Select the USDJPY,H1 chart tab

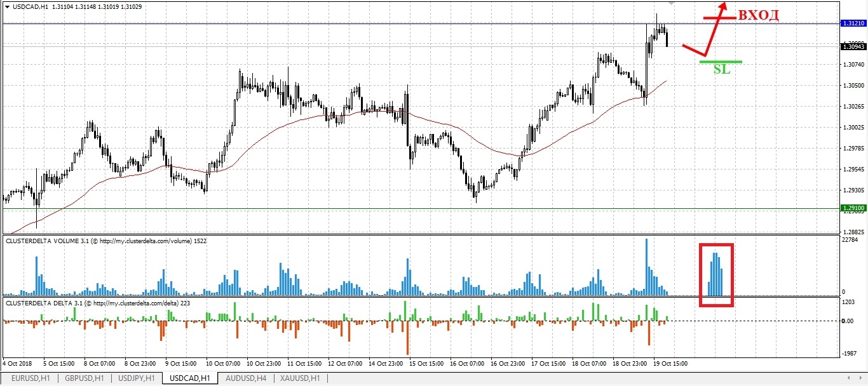point(135,378)
